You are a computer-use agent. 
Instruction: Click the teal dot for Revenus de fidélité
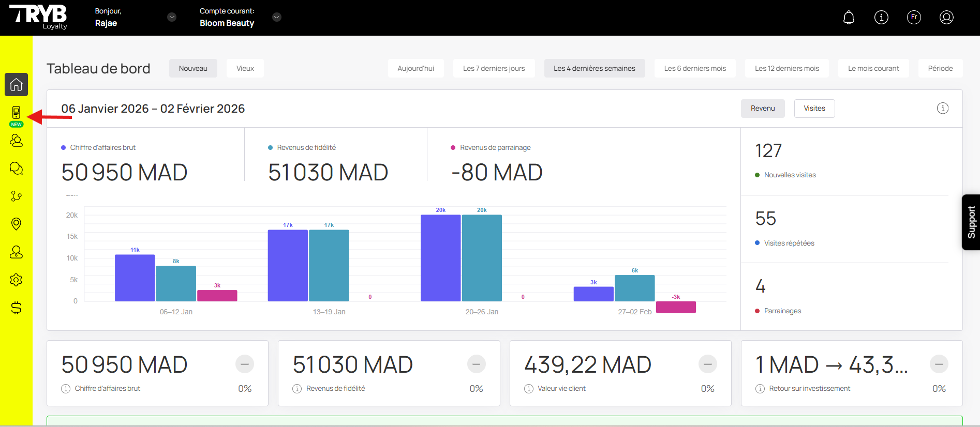click(271, 148)
